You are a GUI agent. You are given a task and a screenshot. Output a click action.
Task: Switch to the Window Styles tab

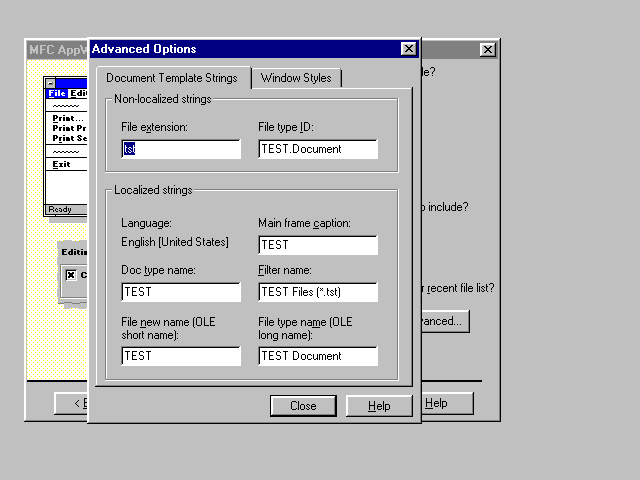tap(297, 78)
